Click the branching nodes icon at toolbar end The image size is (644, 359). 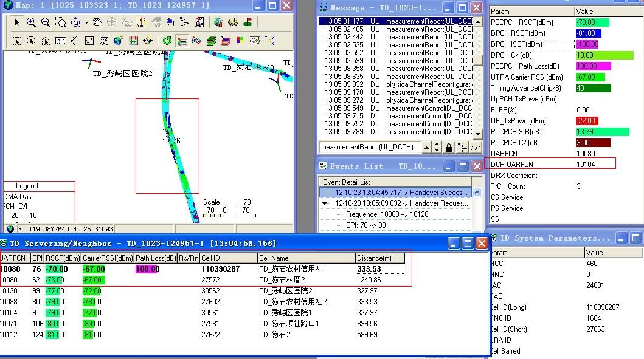pos(269,41)
